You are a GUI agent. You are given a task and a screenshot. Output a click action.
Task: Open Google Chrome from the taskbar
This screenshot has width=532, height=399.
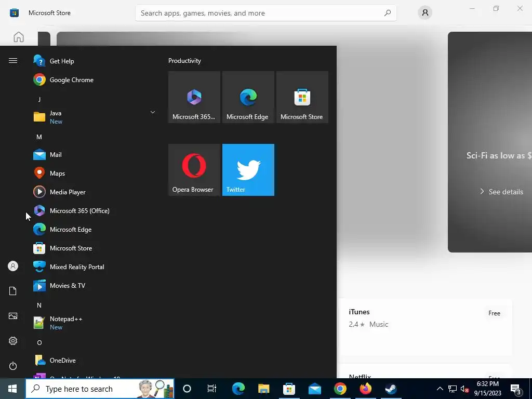point(340,389)
